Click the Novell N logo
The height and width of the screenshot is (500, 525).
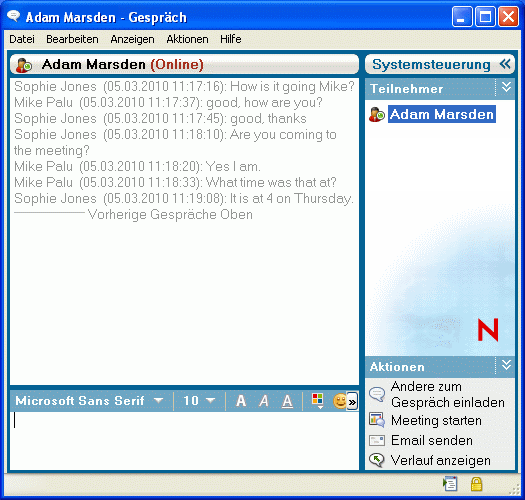coord(488,330)
